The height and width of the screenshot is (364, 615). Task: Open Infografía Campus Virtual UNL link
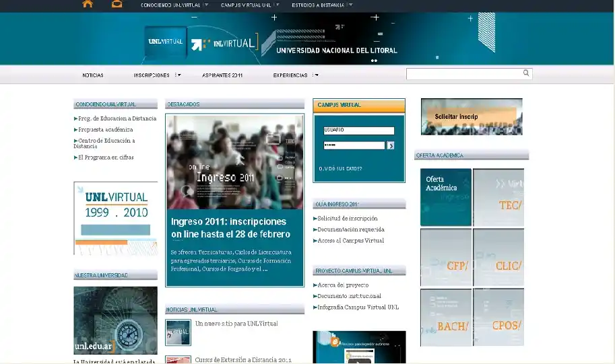click(x=356, y=307)
